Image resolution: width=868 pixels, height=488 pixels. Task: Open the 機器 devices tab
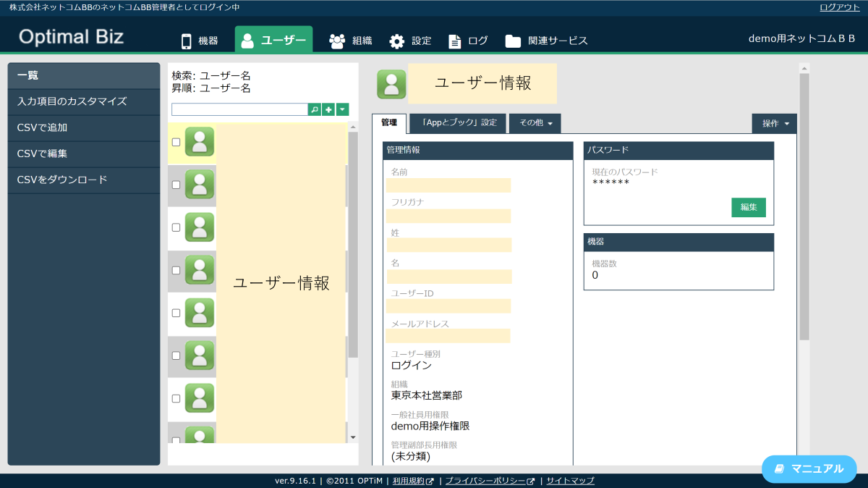[x=199, y=41]
